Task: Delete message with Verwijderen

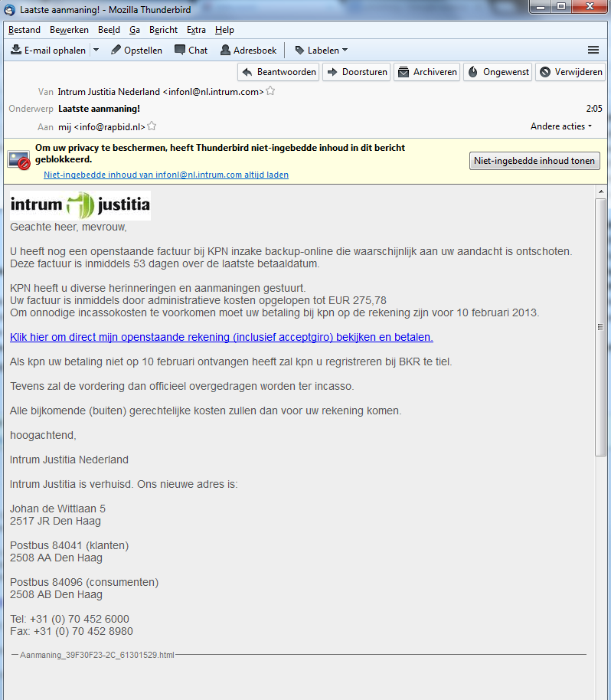Action: [571, 72]
